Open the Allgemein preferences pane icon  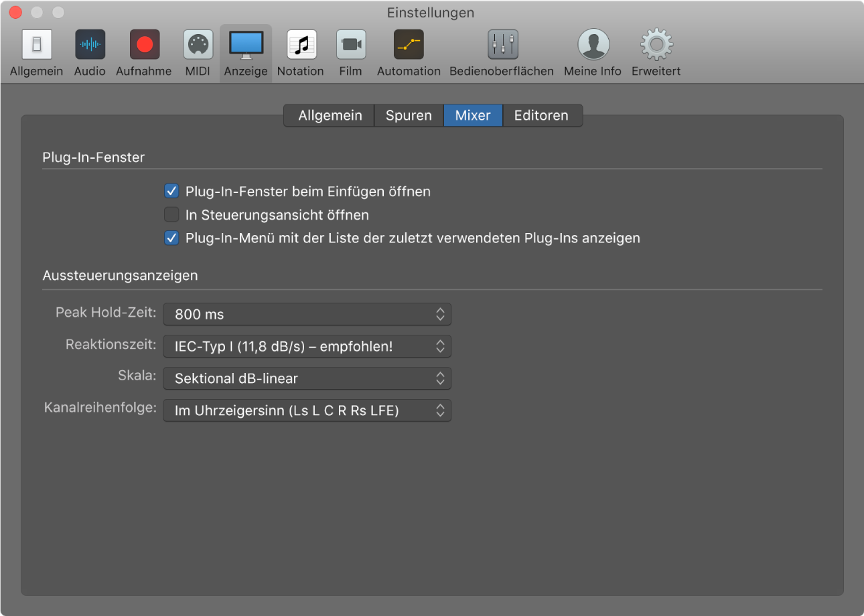36,45
